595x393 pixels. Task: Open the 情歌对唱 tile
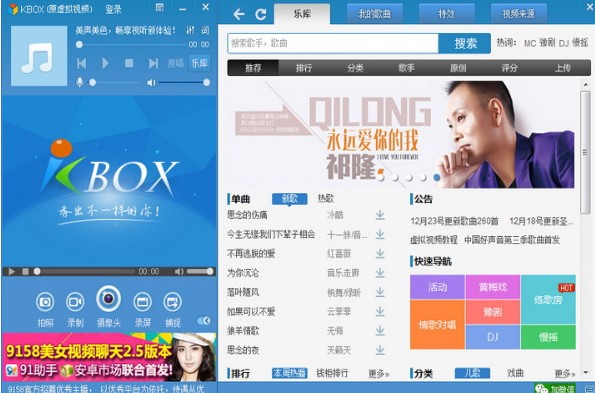click(x=437, y=325)
